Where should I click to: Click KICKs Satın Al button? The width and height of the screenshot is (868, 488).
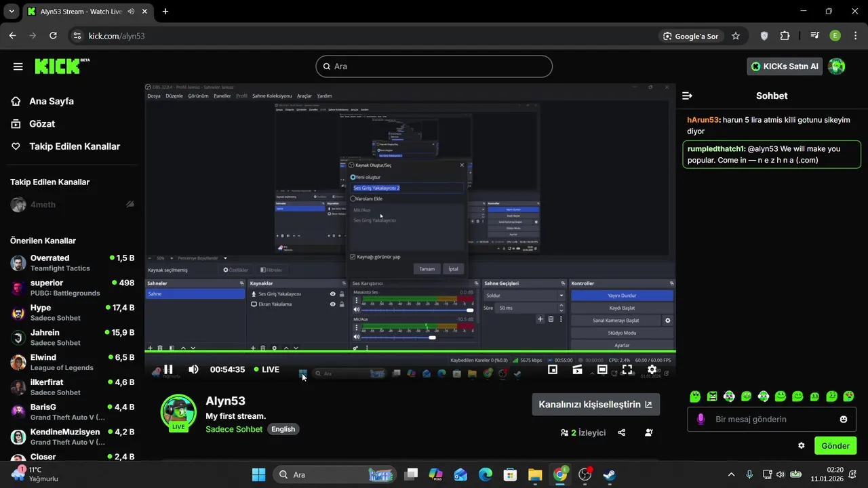785,66
